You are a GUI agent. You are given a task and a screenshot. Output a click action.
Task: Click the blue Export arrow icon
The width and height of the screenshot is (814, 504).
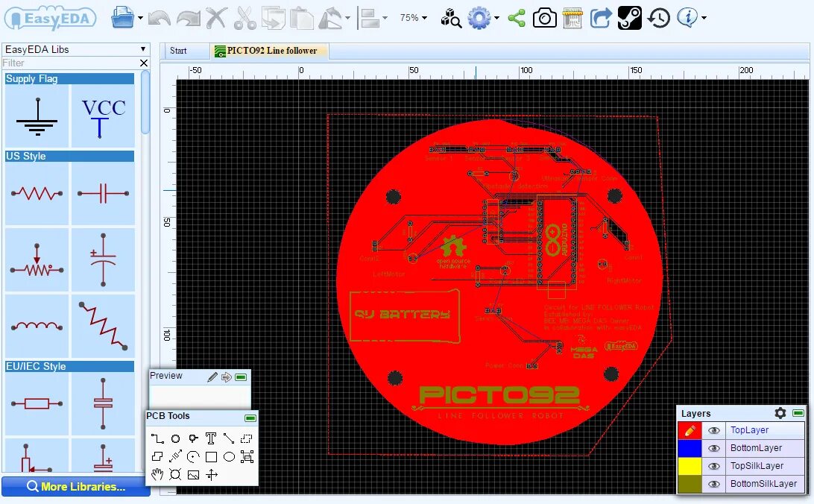point(601,18)
